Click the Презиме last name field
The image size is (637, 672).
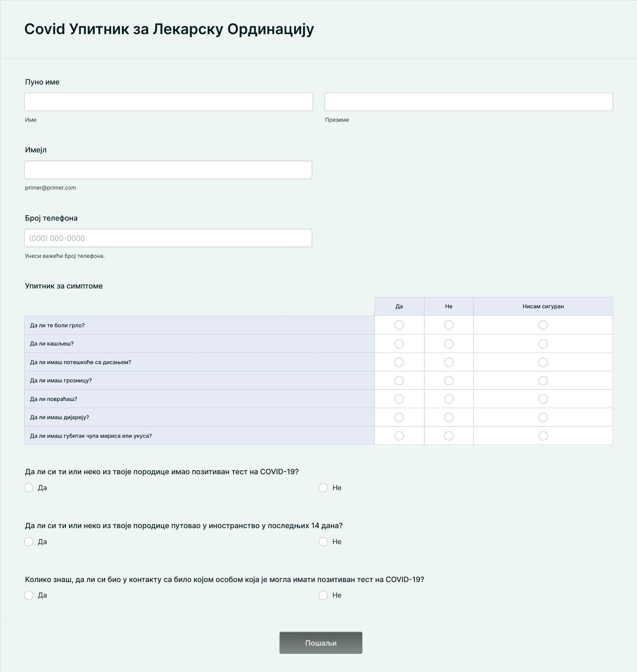468,102
